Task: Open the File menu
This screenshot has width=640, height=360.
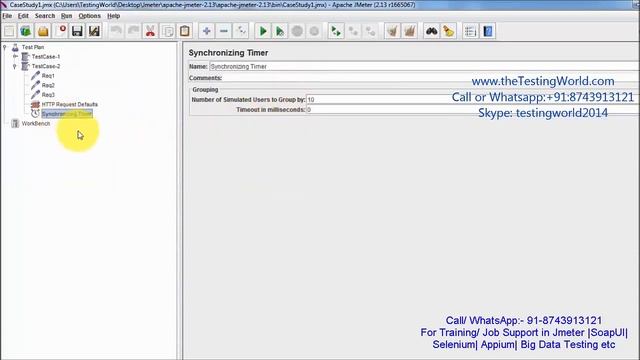Action: [7, 16]
